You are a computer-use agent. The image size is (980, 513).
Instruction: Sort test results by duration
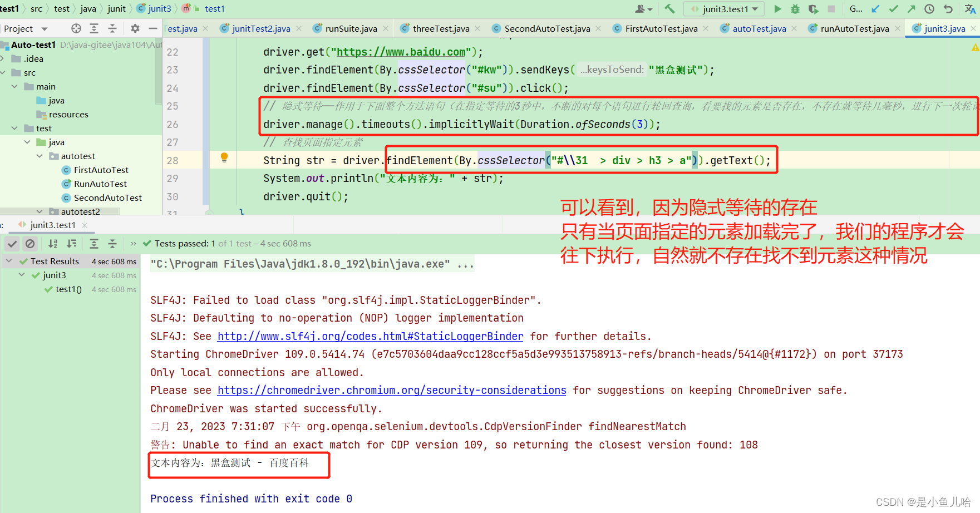coord(72,244)
